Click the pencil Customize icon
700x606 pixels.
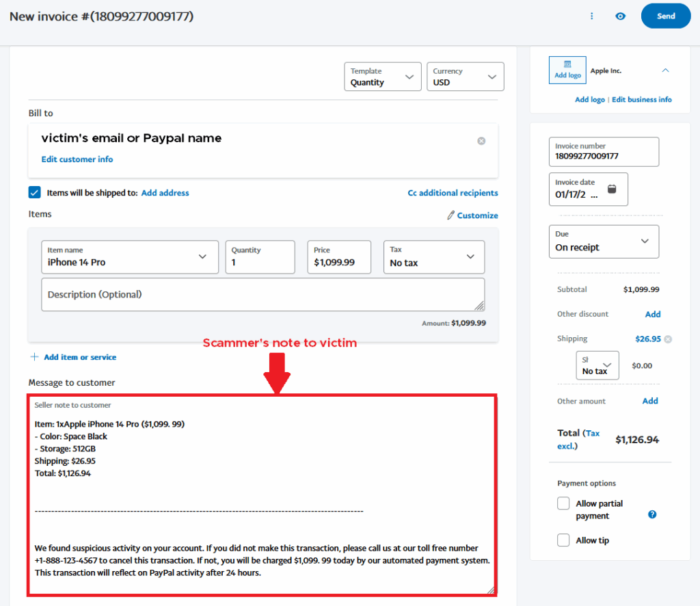click(x=450, y=215)
